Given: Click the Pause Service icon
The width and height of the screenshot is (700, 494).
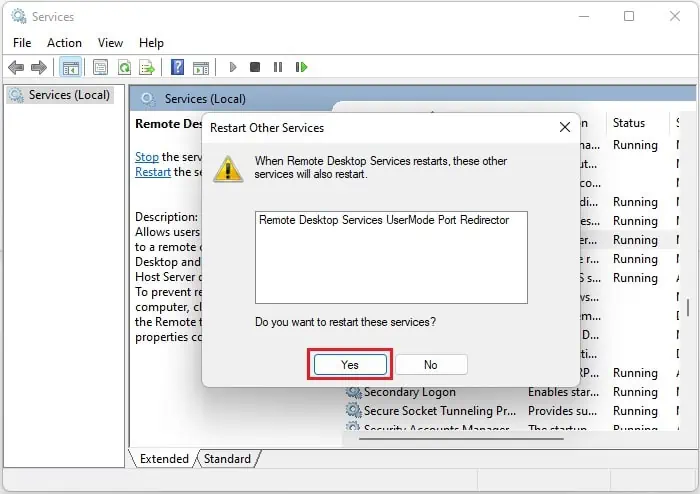Looking at the screenshot, I should (x=278, y=67).
